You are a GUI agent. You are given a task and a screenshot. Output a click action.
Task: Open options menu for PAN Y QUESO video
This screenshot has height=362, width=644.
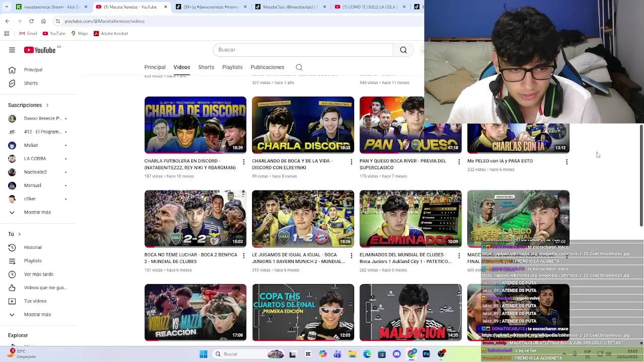tap(459, 162)
